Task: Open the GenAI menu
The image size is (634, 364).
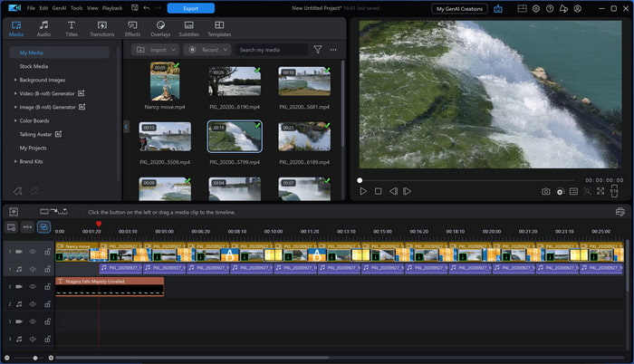Action: (x=59, y=8)
